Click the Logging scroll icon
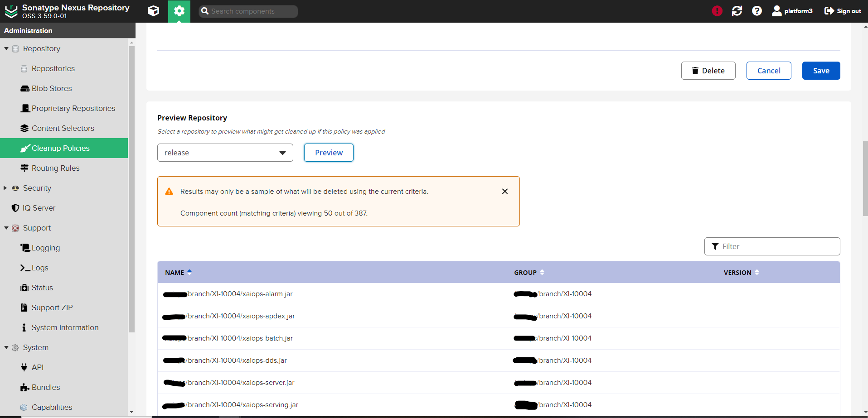Image resolution: width=868 pixels, height=418 pixels. tap(25, 248)
